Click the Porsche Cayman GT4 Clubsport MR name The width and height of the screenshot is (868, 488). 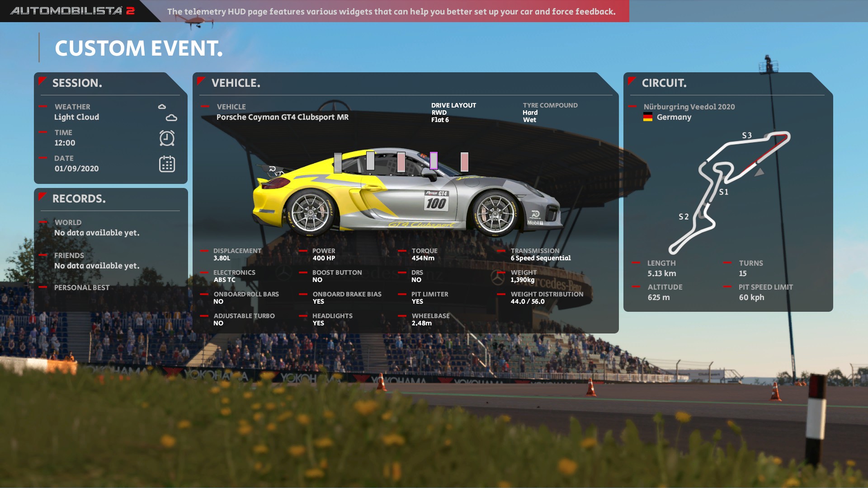pos(283,117)
